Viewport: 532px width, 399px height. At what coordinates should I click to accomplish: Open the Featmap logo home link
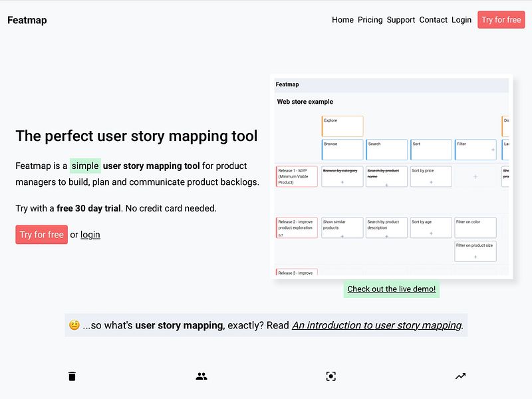click(27, 20)
